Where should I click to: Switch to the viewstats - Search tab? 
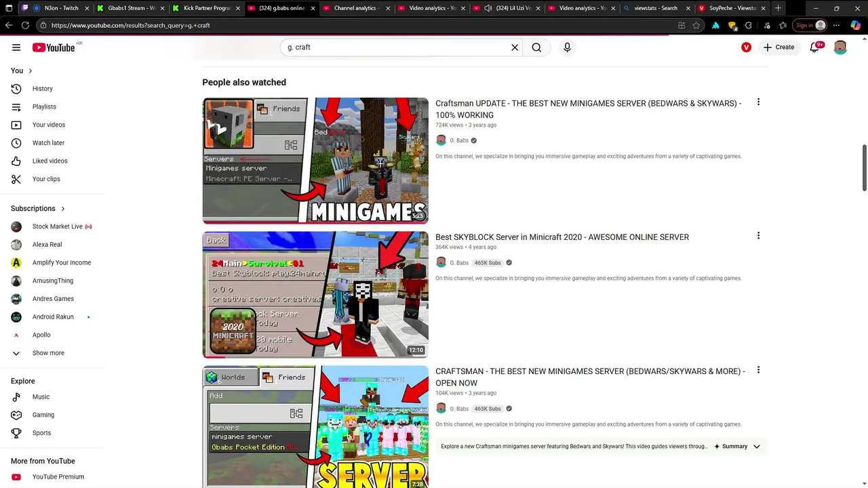click(x=657, y=8)
